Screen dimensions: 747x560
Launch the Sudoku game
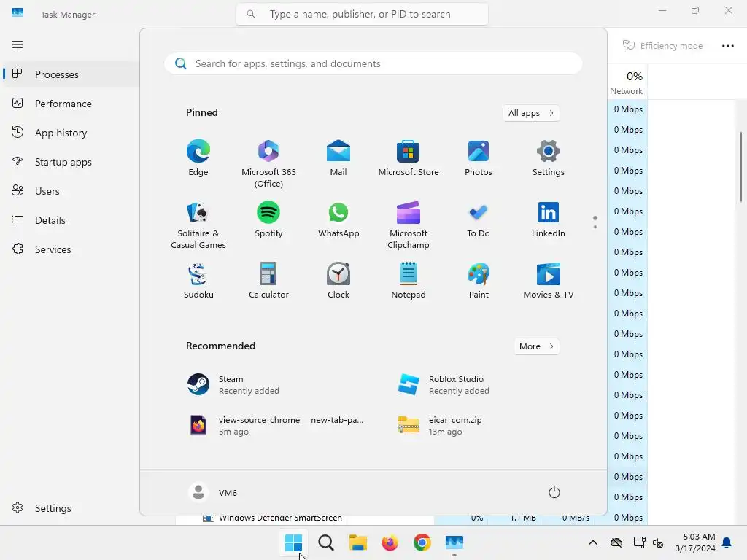(198, 281)
